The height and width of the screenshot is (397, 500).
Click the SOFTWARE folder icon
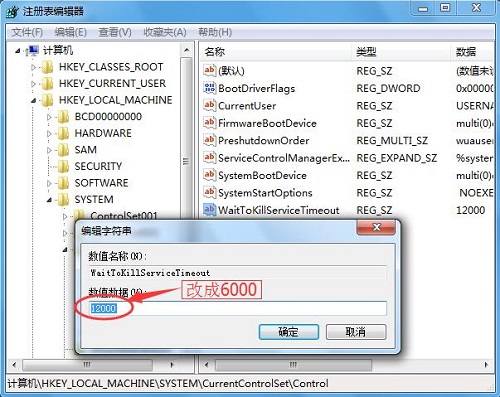63,183
